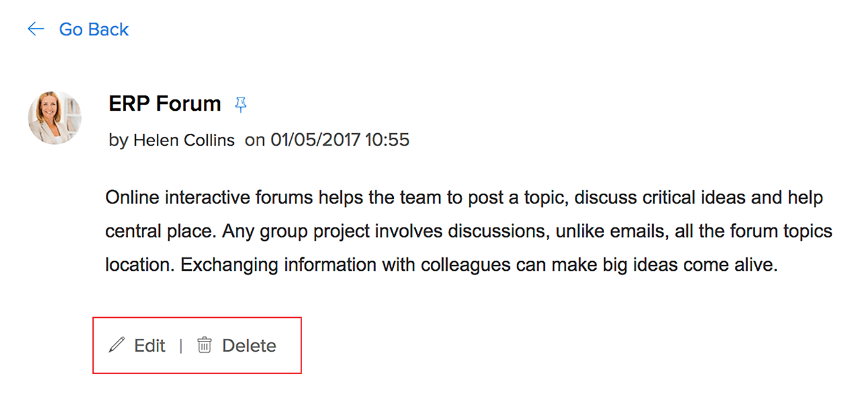The width and height of the screenshot is (868, 395).
Task: Select the author name Helen Collins
Action: point(184,140)
